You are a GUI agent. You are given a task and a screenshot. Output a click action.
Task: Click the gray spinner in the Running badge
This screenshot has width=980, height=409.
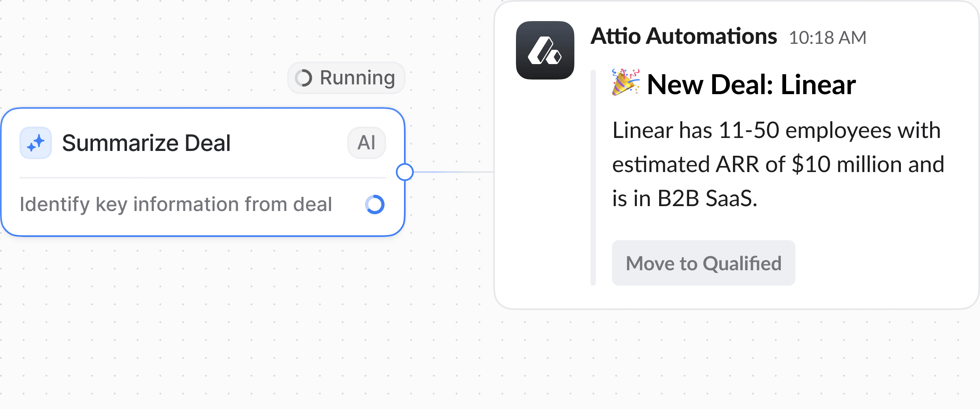tap(303, 78)
